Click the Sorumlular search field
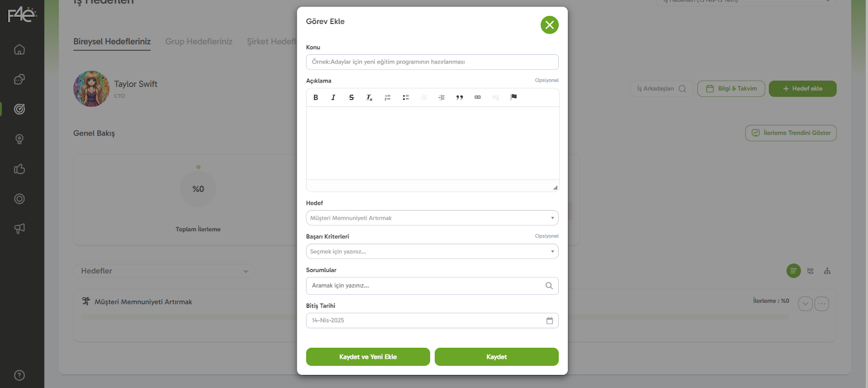The height and width of the screenshot is (388, 868). (426, 286)
